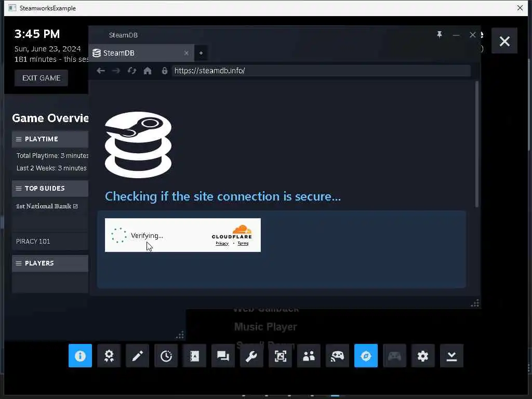Open the playtime clock icon

click(x=166, y=355)
